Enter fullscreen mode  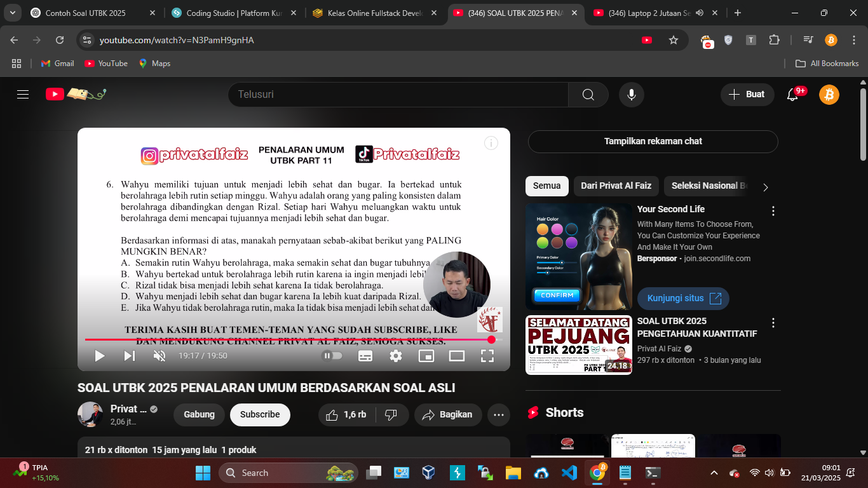pyautogui.click(x=487, y=356)
